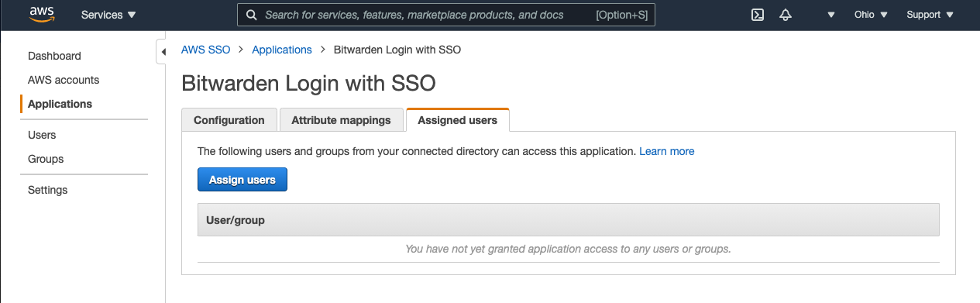Screen dimensions: 980x303
Task: Go to AWS SSO breadcrumb
Action: 205,50
